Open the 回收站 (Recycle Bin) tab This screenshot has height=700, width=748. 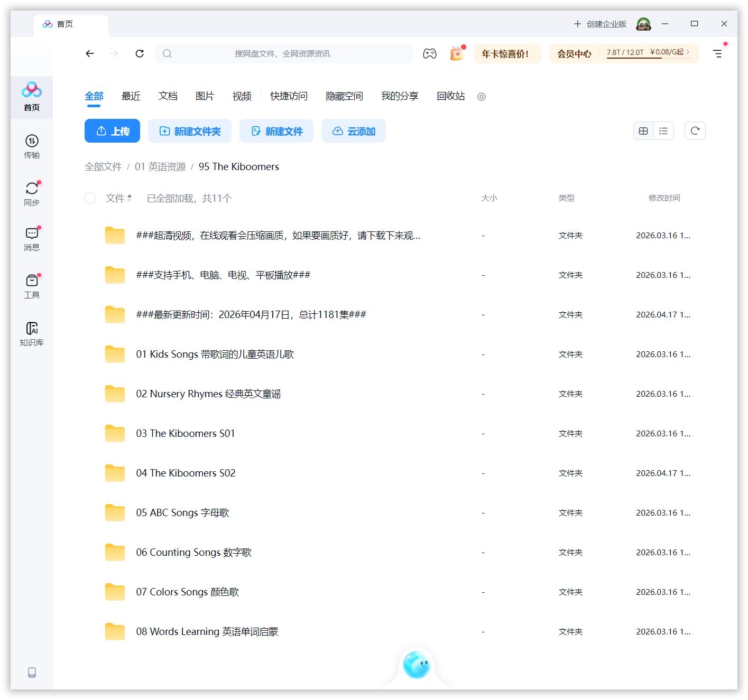pyautogui.click(x=450, y=96)
